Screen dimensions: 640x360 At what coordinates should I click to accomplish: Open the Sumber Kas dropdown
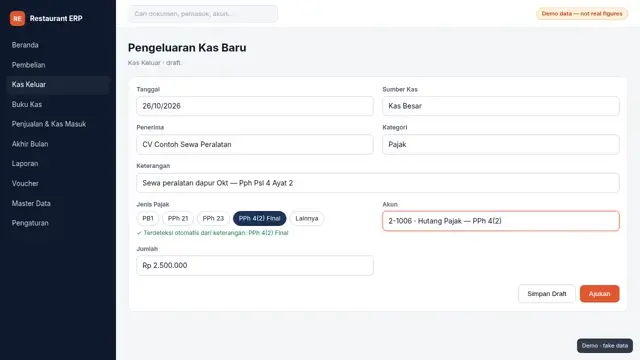tap(501, 106)
